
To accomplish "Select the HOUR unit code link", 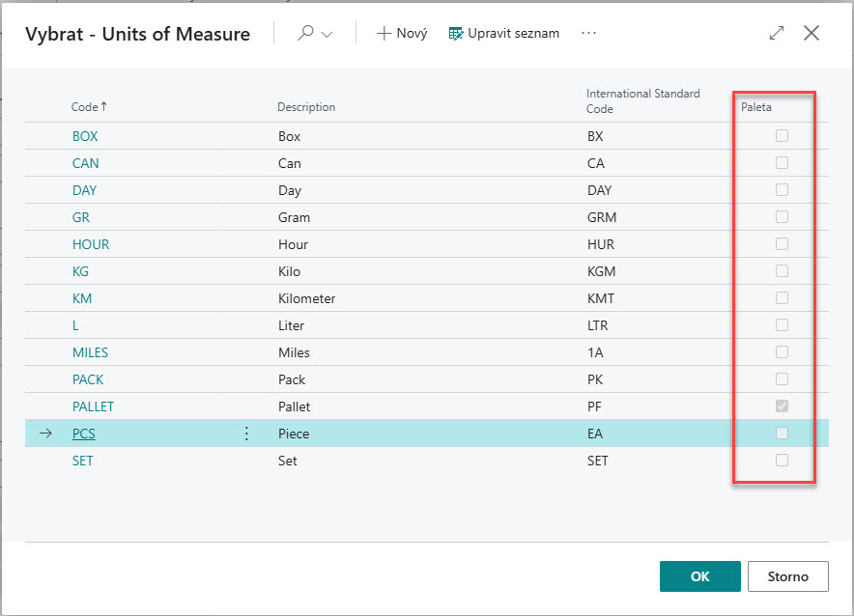I will (x=91, y=244).
